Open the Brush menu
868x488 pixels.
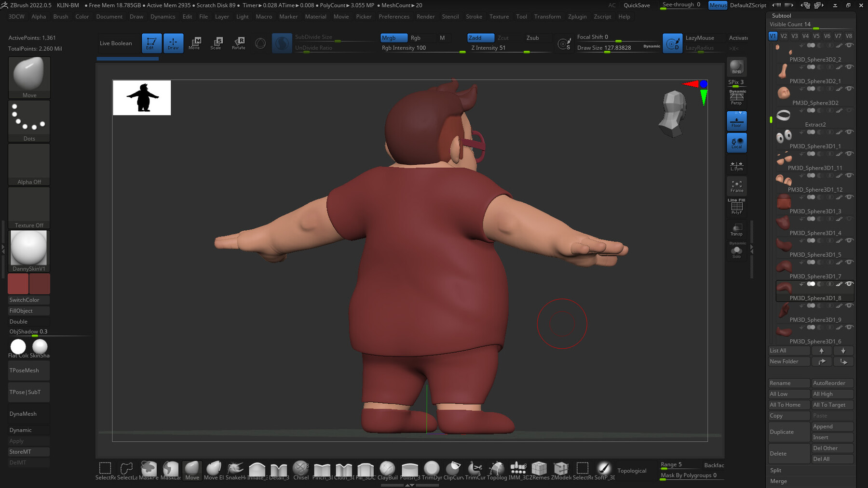61,16
